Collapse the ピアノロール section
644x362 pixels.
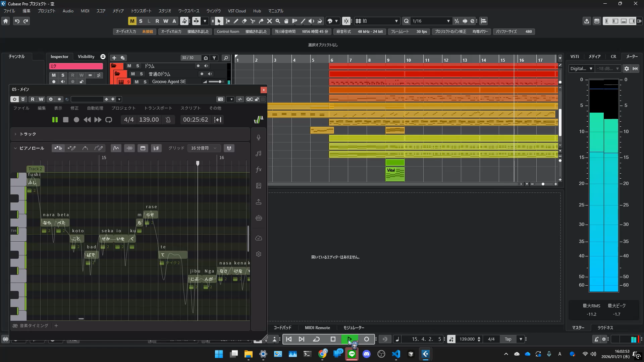coord(15,148)
